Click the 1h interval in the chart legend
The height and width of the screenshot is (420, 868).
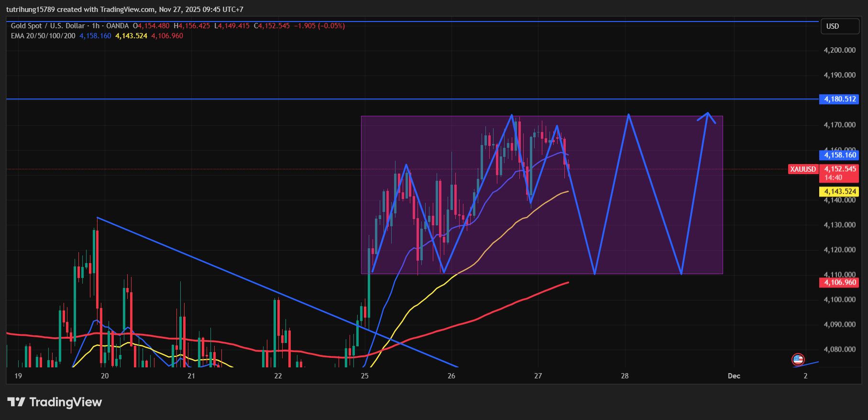pyautogui.click(x=96, y=26)
